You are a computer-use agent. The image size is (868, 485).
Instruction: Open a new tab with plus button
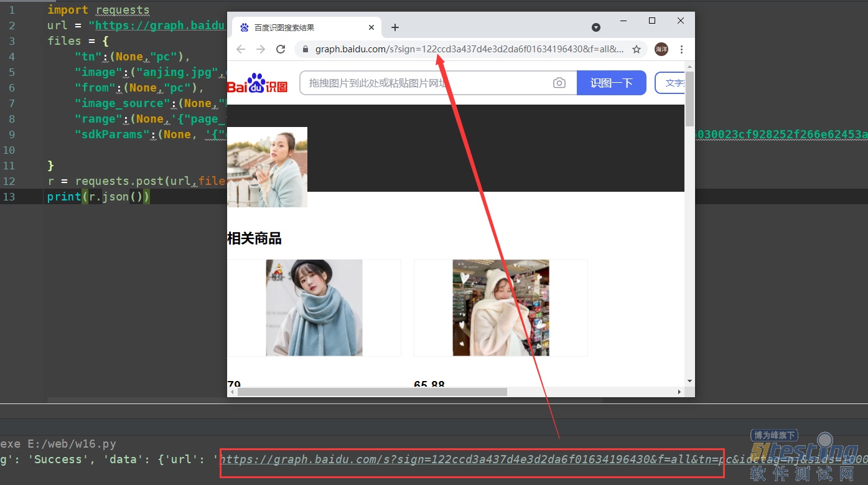click(394, 27)
